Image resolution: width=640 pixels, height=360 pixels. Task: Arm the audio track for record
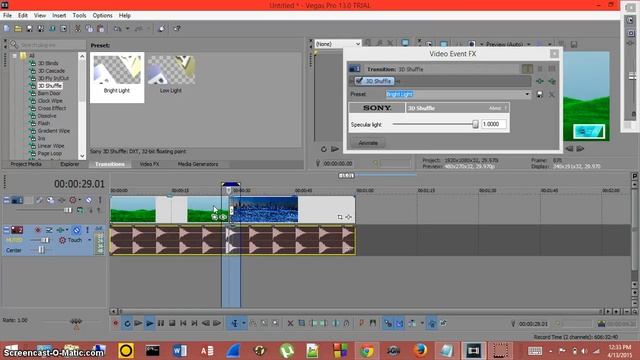[x=38, y=230]
